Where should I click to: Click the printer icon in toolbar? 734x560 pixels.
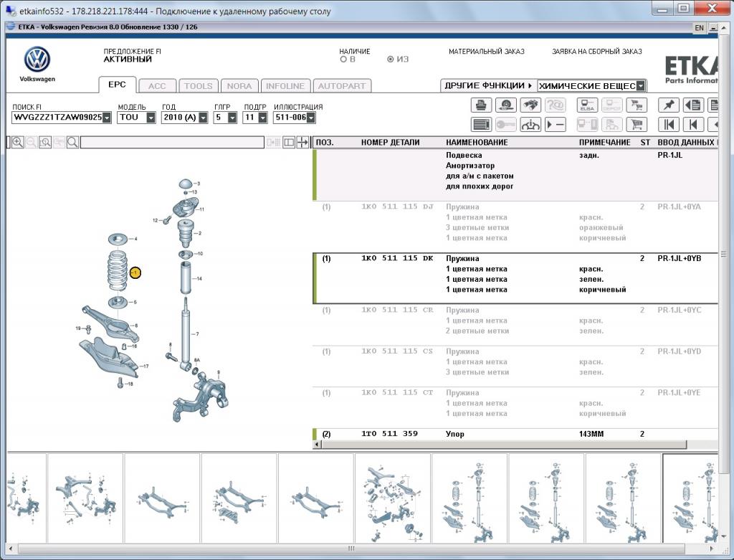[x=481, y=105]
